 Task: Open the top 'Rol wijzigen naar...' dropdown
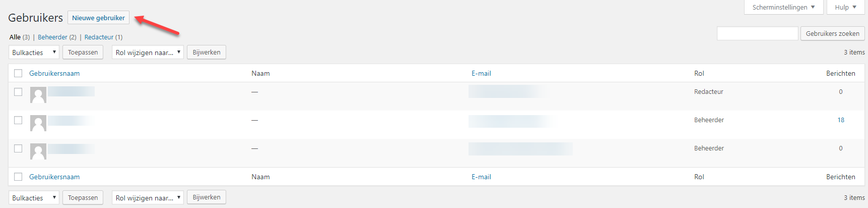(148, 53)
